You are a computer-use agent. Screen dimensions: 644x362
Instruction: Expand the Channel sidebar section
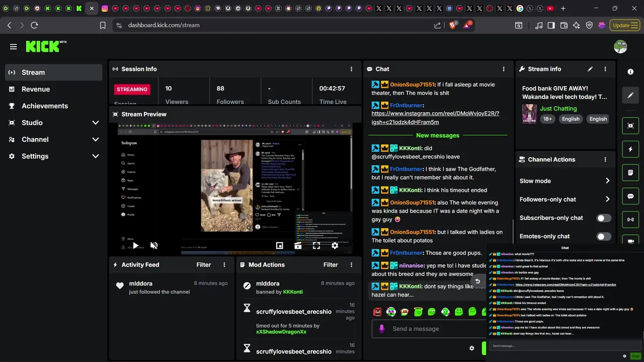click(96, 139)
